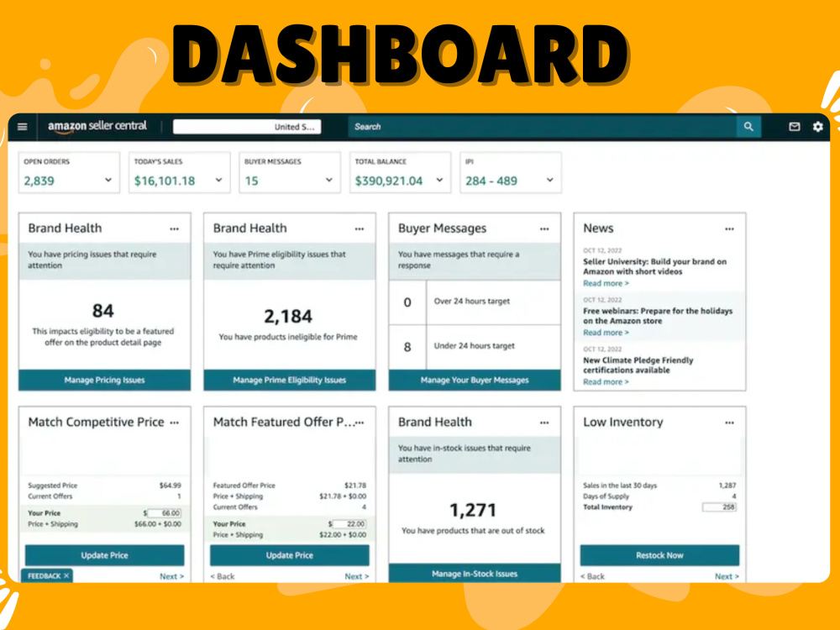
Task: Click Update Price on Match Competitive Price
Action: 104,555
